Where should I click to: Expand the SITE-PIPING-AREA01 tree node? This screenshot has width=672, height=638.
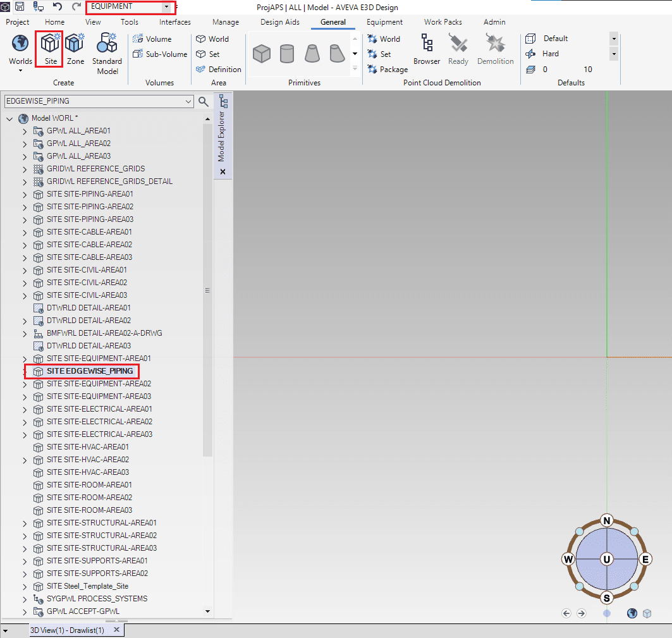click(25, 194)
